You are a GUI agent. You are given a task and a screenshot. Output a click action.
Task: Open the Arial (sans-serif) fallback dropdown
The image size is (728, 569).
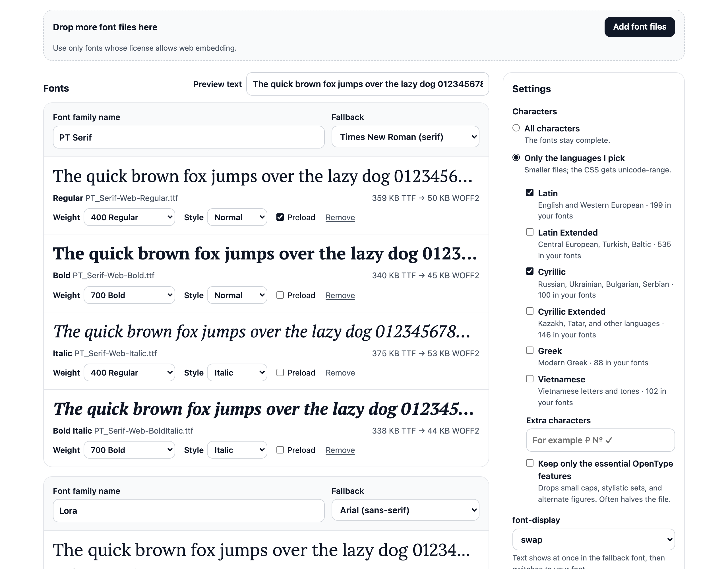click(405, 510)
